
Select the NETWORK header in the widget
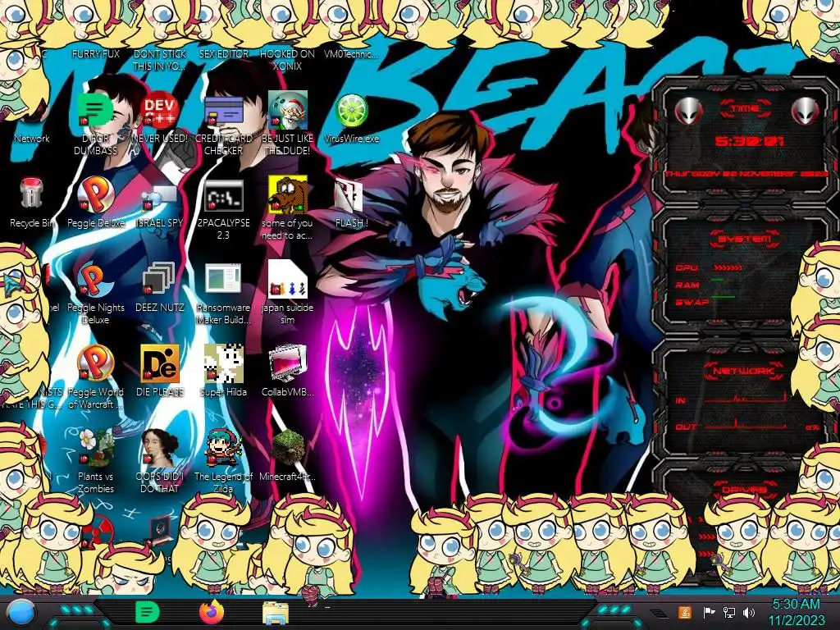click(x=743, y=371)
